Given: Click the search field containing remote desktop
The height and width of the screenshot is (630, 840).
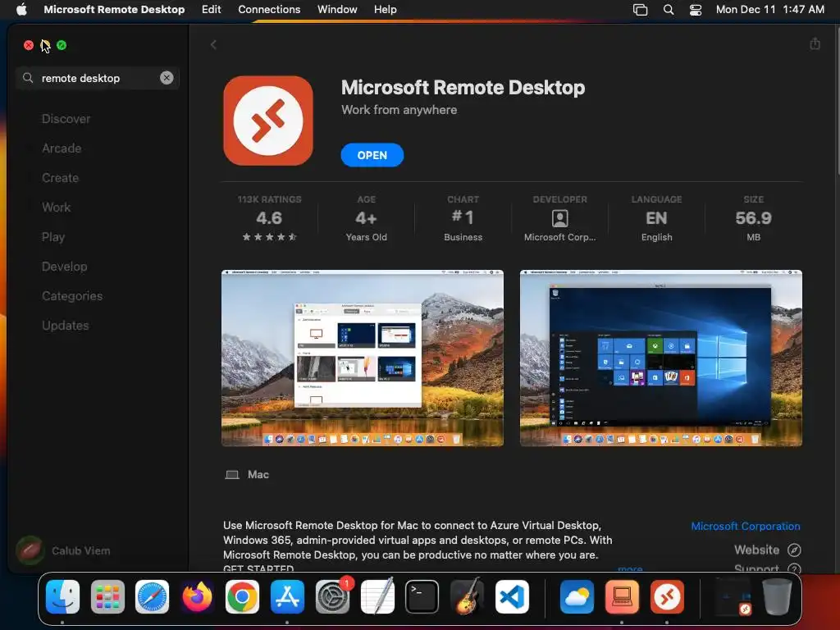Looking at the screenshot, I should pyautogui.click(x=98, y=78).
